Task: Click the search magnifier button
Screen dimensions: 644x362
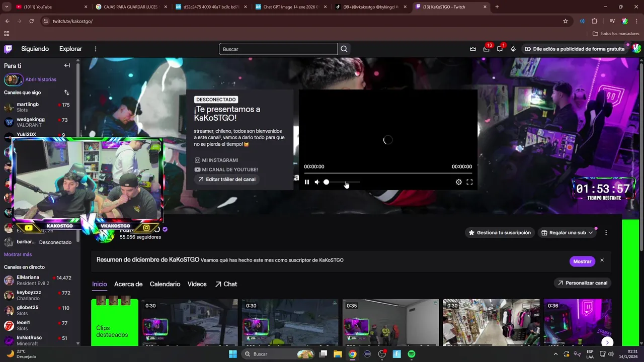Action: (344, 49)
